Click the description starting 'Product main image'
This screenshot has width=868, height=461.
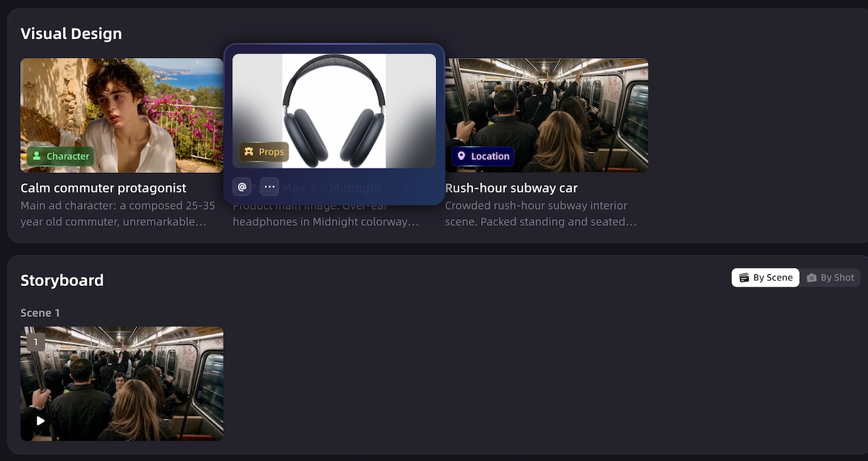[x=326, y=214]
